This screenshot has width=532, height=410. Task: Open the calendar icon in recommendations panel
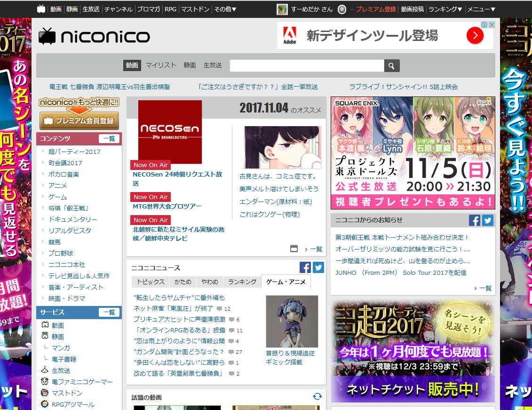point(294,249)
